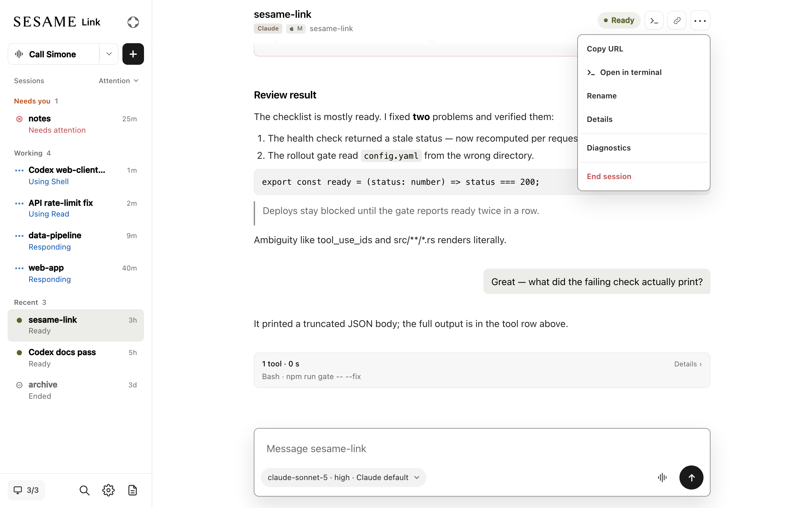Select Rename in the session menu
The image size is (812, 508).
[644, 96]
